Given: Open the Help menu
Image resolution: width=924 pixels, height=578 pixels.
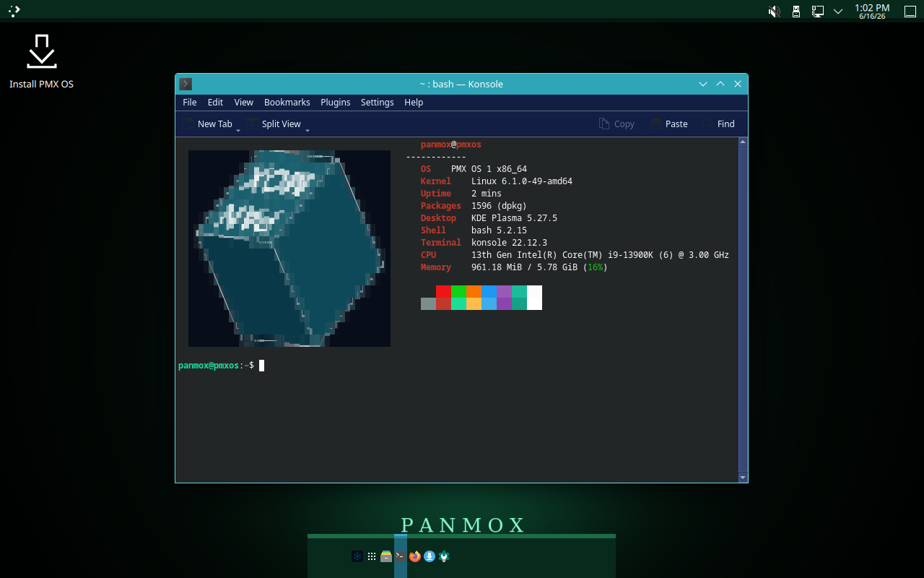Looking at the screenshot, I should (x=414, y=103).
